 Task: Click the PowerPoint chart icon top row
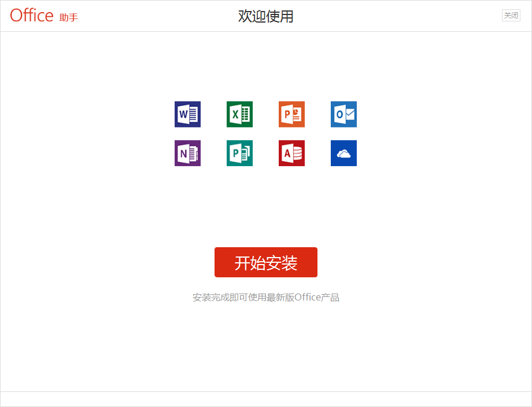(291, 114)
